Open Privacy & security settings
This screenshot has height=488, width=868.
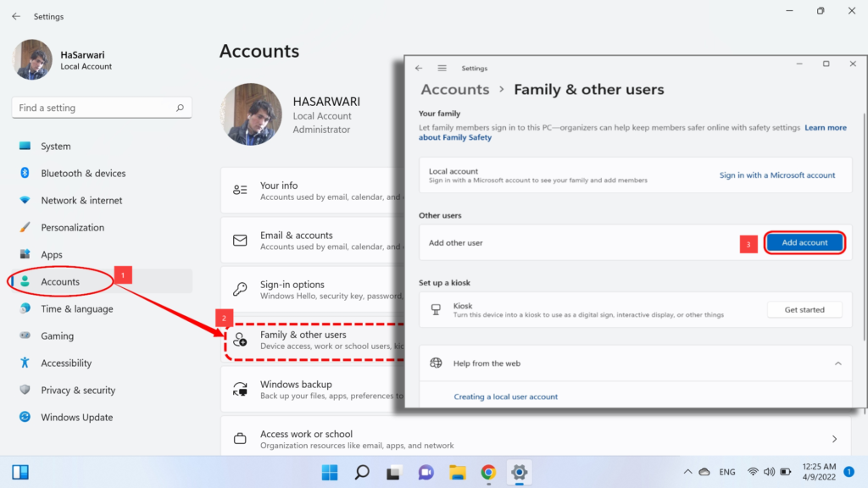(79, 390)
